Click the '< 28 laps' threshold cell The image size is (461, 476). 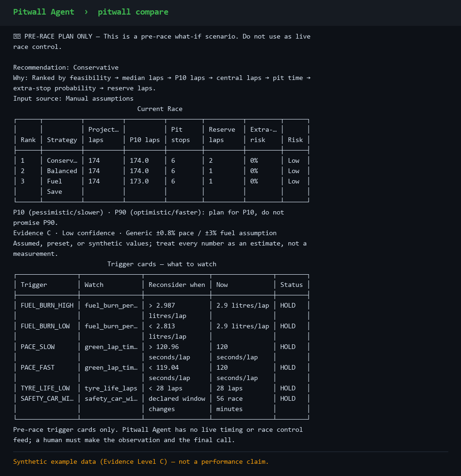[x=166, y=388]
